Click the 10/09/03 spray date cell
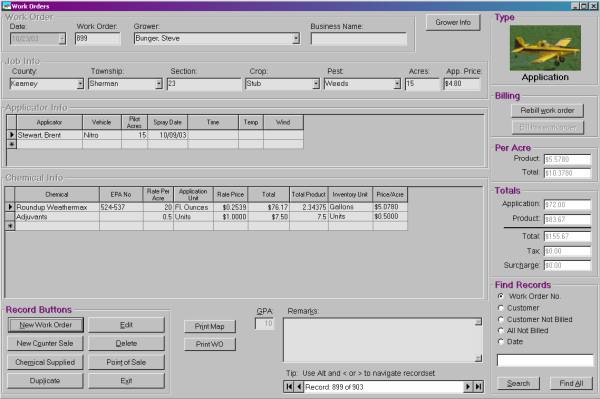This screenshot has height=399, width=600. coord(168,135)
